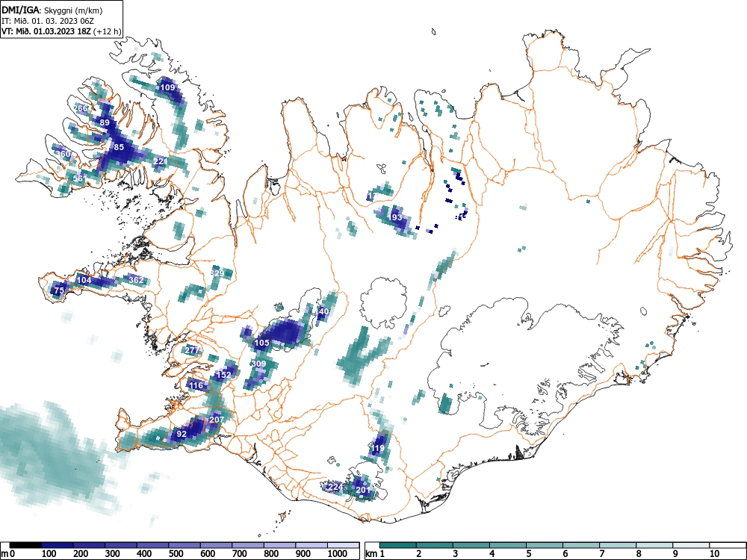
Task: Click the valid time line 'VT: Mið. 01.03.2023 18Z'
Action: point(47,31)
